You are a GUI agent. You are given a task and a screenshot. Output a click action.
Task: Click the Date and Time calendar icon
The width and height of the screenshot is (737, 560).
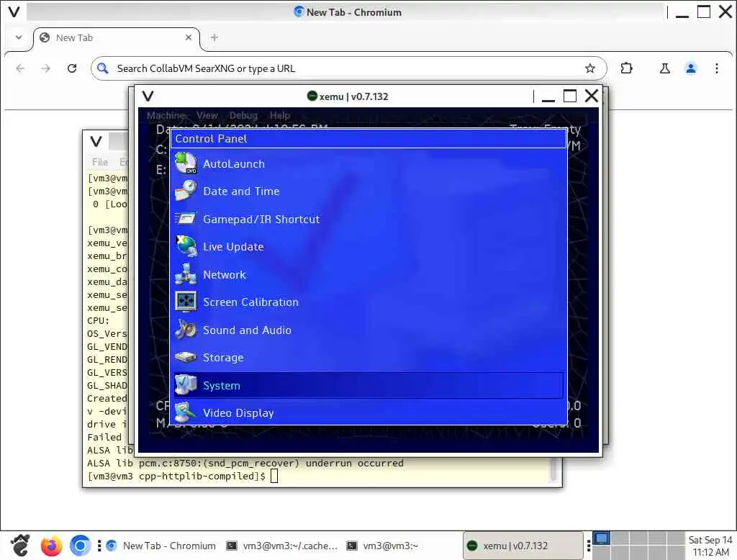tap(186, 191)
